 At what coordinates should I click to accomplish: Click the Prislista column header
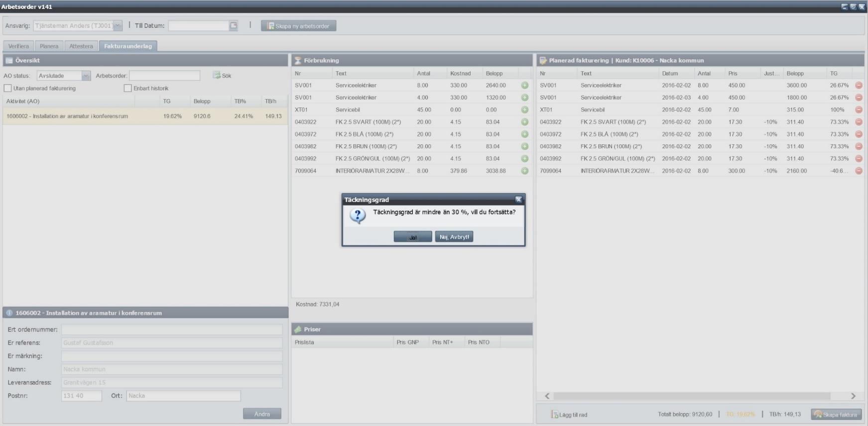(x=343, y=342)
